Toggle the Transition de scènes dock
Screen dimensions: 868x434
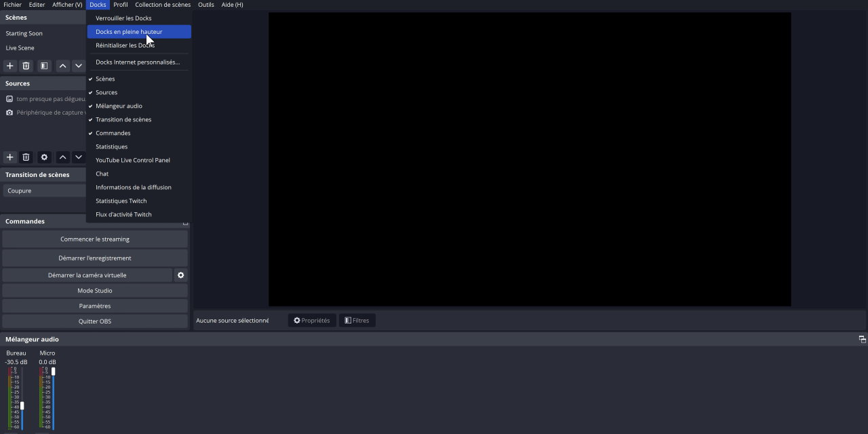click(123, 119)
